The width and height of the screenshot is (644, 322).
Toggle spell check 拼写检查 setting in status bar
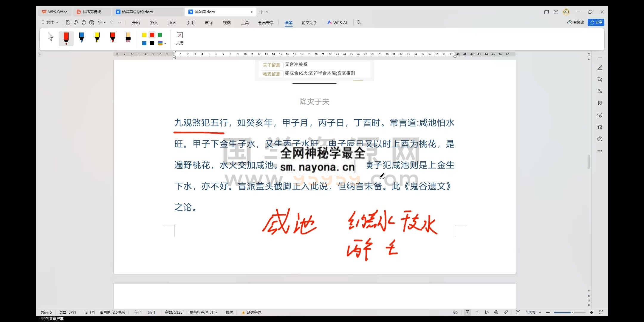pos(204,312)
